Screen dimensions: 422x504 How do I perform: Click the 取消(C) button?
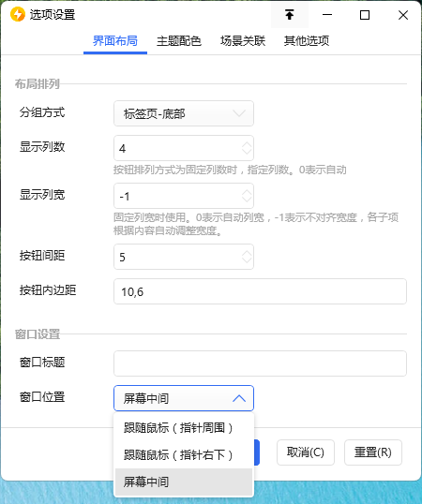click(306, 452)
